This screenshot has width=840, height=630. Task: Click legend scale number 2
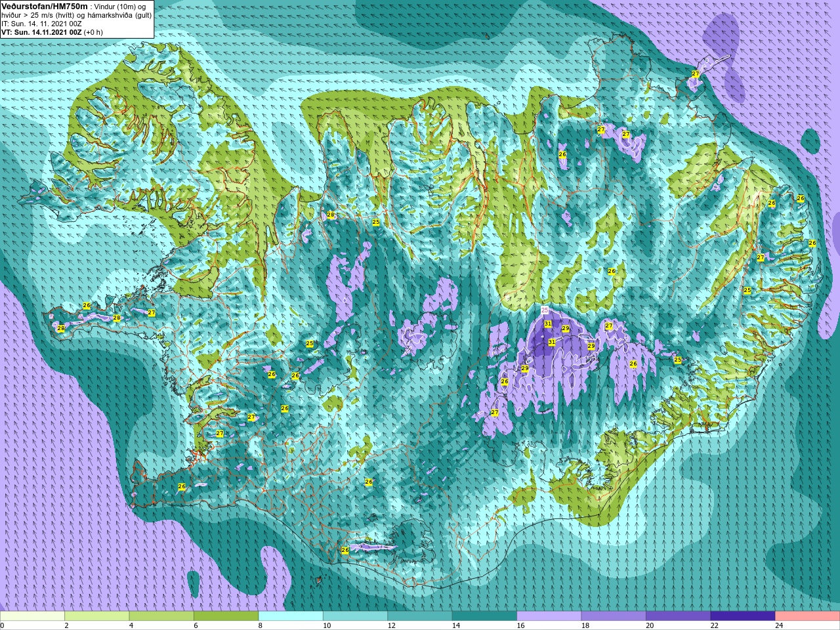coord(66,625)
